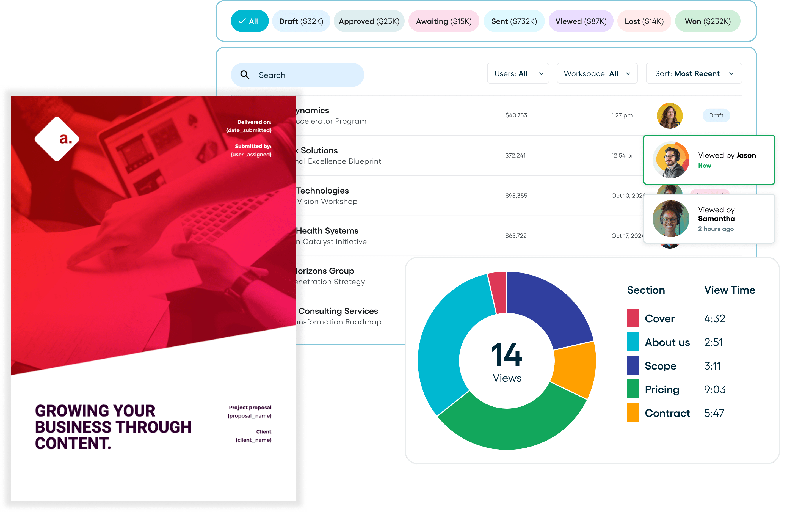
Task: Select the Viewed ($87K) tab
Action: click(581, 21)
